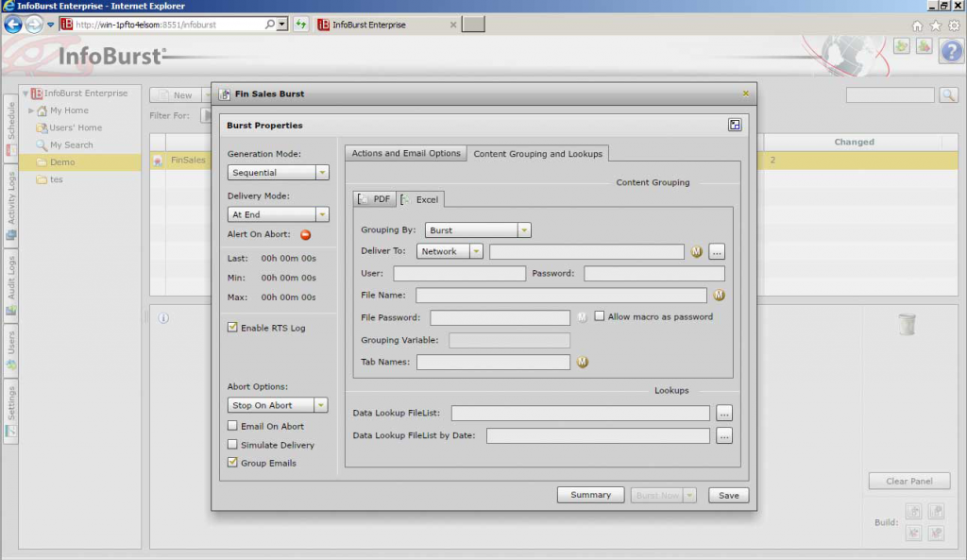The width and height of the screenshot is (967, 560).
Task: Click the Summary button
Action: coord(590,495)
